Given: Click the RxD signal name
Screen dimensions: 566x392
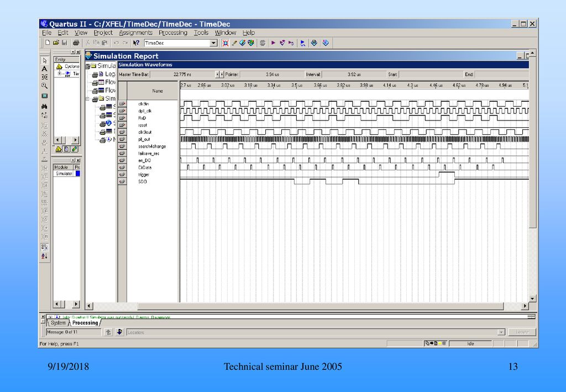Looking at the screenshot, I should (142, 118).
